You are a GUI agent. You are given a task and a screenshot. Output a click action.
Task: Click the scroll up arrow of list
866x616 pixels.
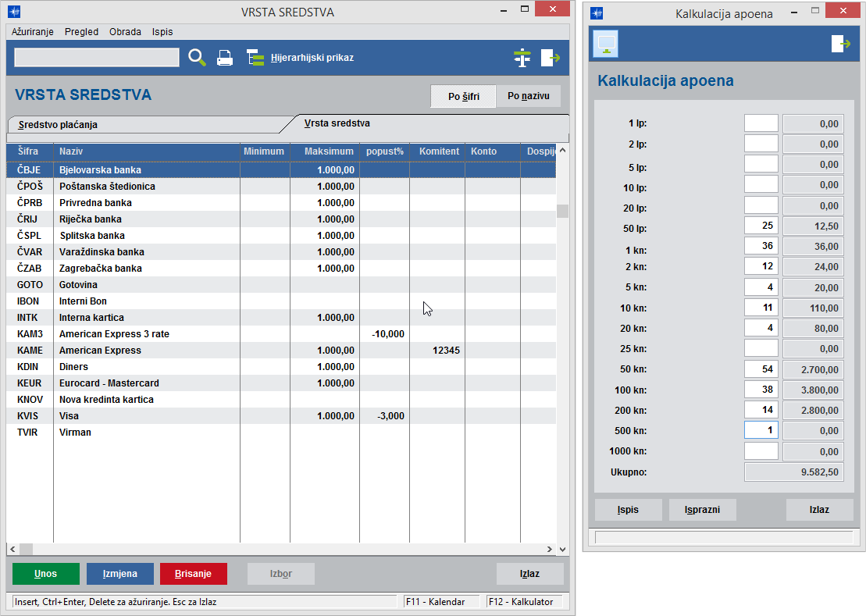click(562, 150)
